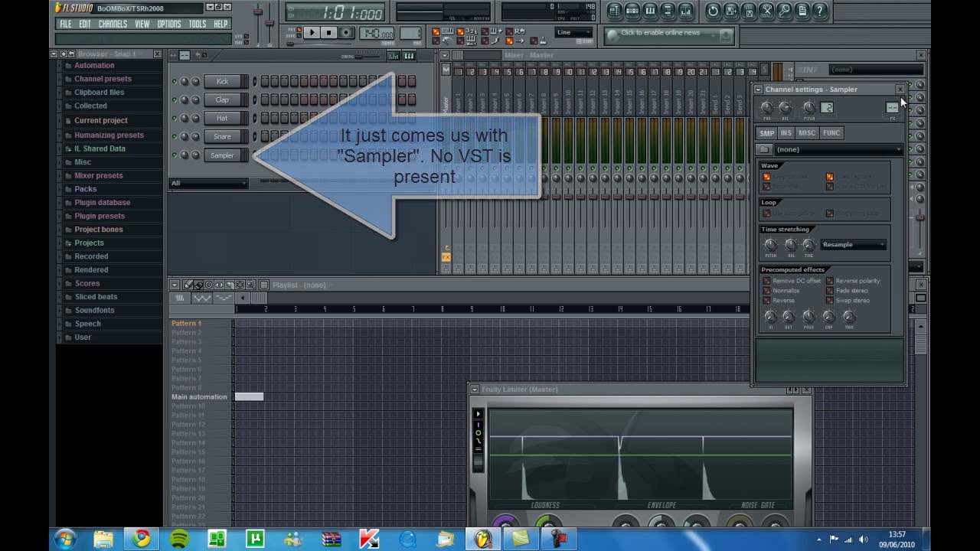Click the Sampler channel button
Image resolution: width=980 pixels, height=551 pixels.
[x=222, y=155]
